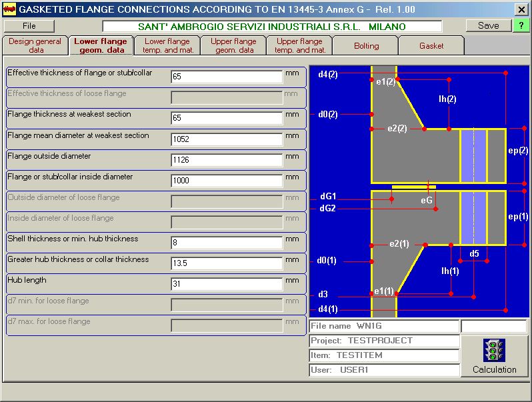The image size is (532, 402).
Task: Open the File menu
Action: [x=29, y=26]
